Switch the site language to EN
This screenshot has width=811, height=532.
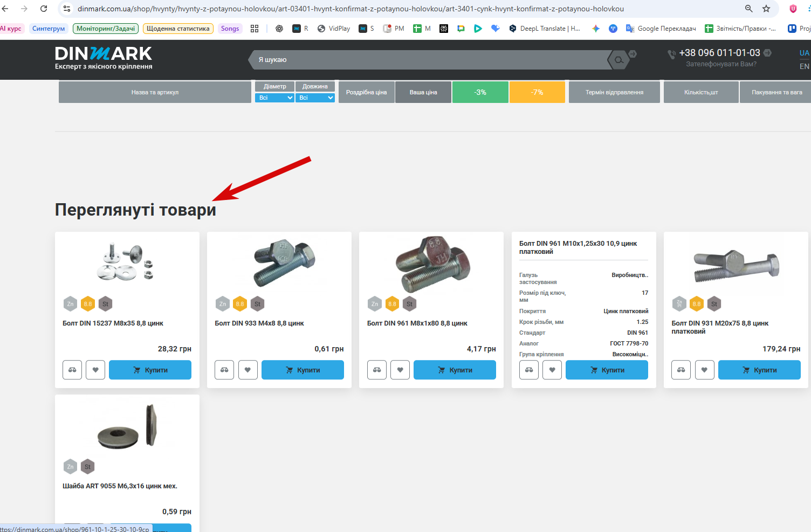click(x=804, y=66)
